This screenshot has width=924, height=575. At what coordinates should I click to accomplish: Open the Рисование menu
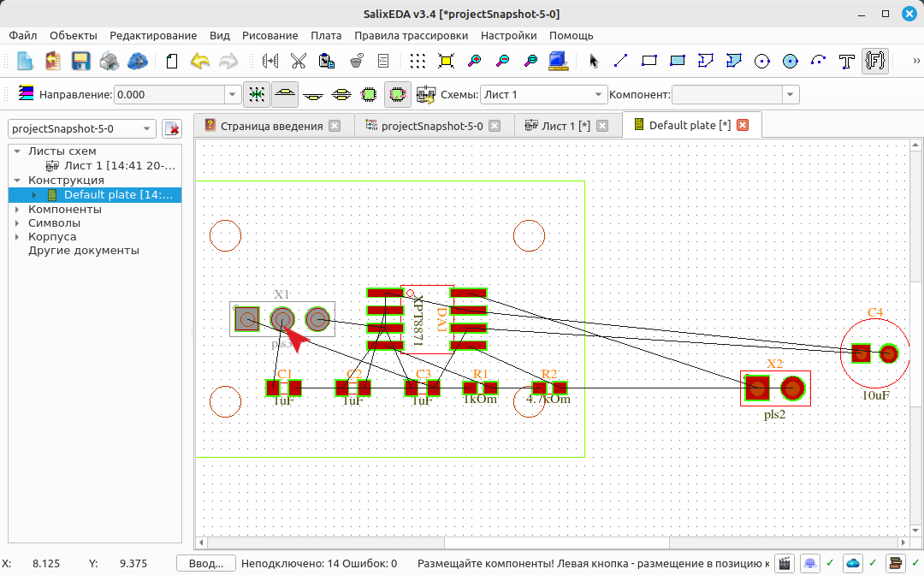269,35
